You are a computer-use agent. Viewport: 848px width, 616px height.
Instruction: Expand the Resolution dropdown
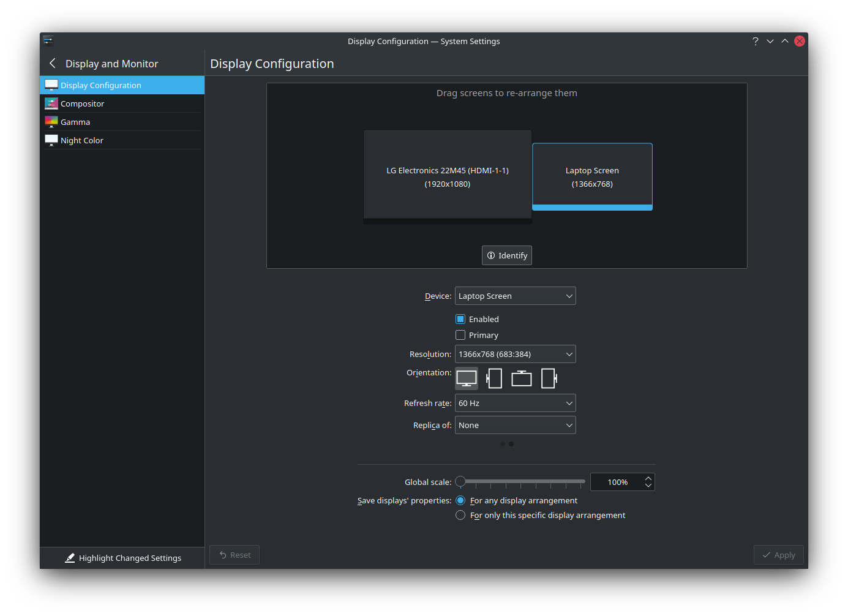[515, 354]
